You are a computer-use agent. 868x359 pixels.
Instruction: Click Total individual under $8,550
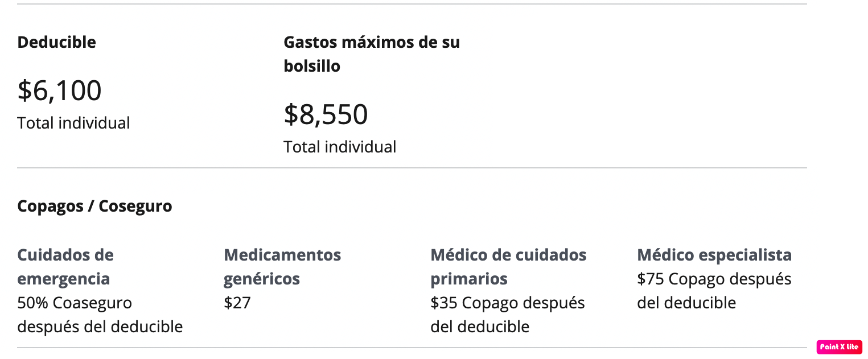(340, 147)
